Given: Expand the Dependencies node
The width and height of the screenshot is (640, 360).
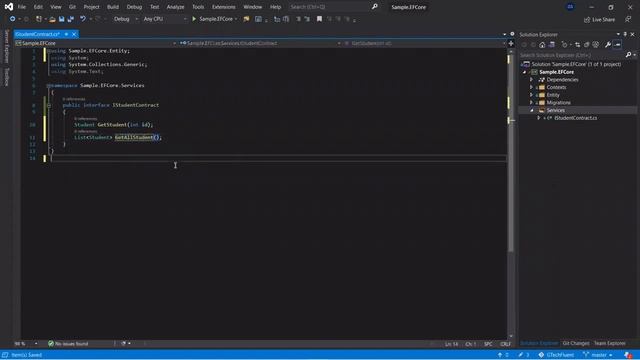Looking at the screenshot, I should (531, 80).
